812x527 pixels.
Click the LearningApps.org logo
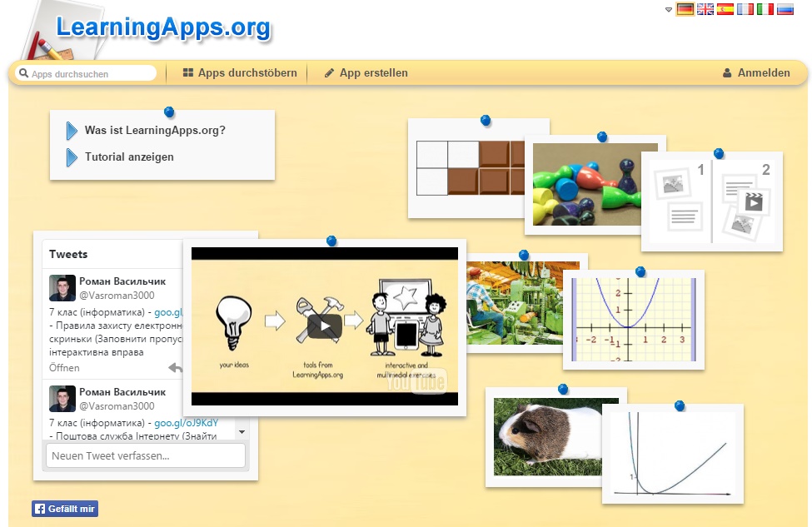pos(163,27)
